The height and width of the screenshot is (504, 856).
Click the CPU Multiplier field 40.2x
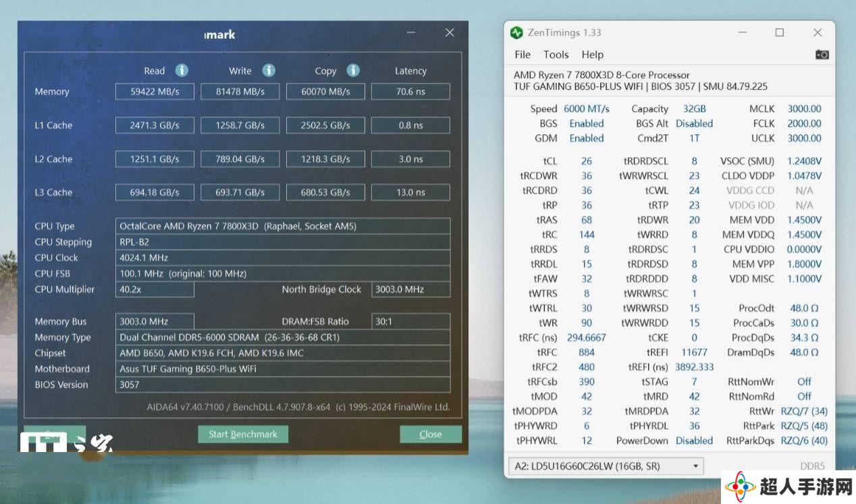pyautogui.click(x=155, y=289)
